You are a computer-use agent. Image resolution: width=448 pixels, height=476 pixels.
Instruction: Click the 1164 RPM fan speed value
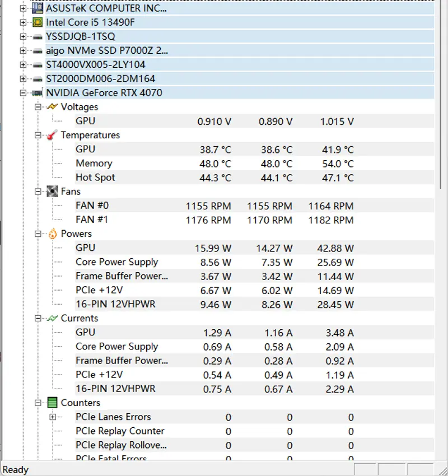point(331,206)
